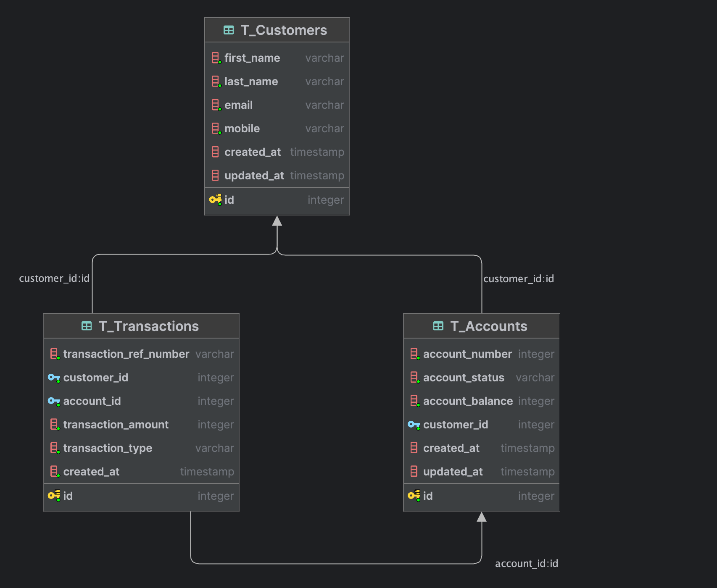Click the column icon beside T_Accounts created_at
This screenshot has width=717, height=588.
click(x=414, y=448)
